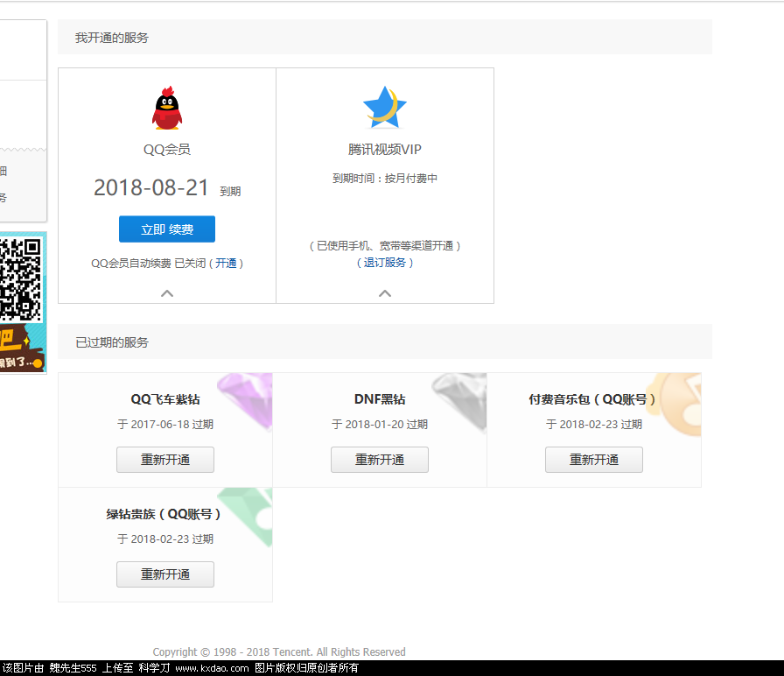
Task: Collapse the 腾讯视频VIP card using its chevron
Action: pyautogui.click(x=385, y=293)
